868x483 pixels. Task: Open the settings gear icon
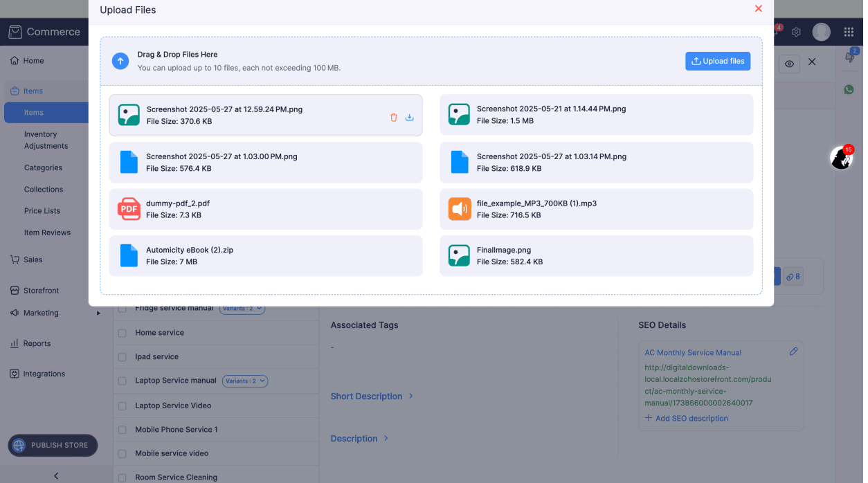796,32
